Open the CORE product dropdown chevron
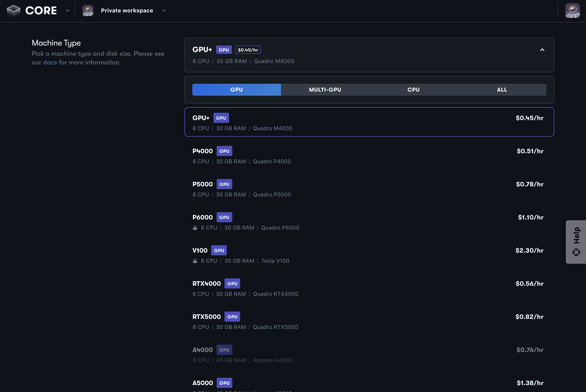The image size is (586, 392). (x=67, y=11)
